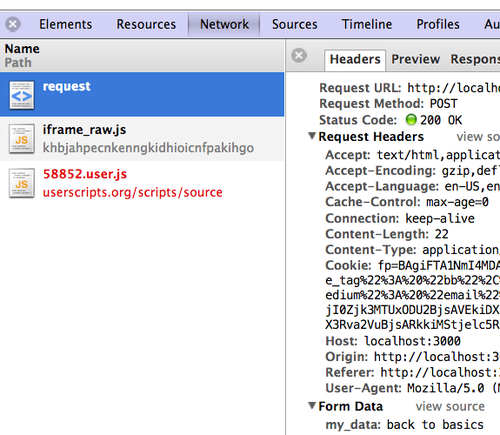This screenshot has height=435, width=500.
Task: Click the iframe_raw.js JS file icon
Action: click(22, 139)
